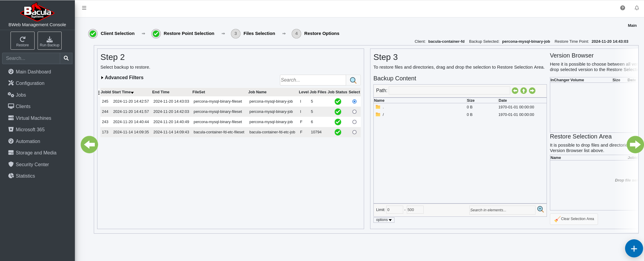Click the Step 2 search magnifier icon

[353, 80]
